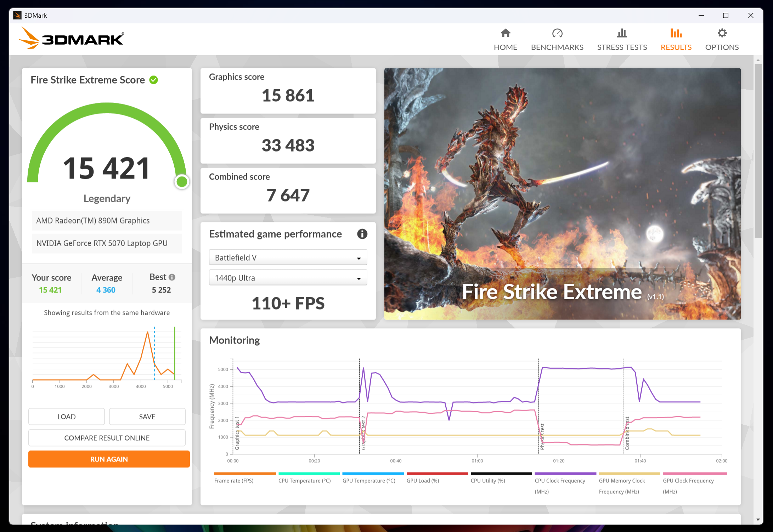This screenshot has height=532, width=773.
Task: Toggle CPU Utility (%) legend swatch
Action: click(x=501, y=474)
